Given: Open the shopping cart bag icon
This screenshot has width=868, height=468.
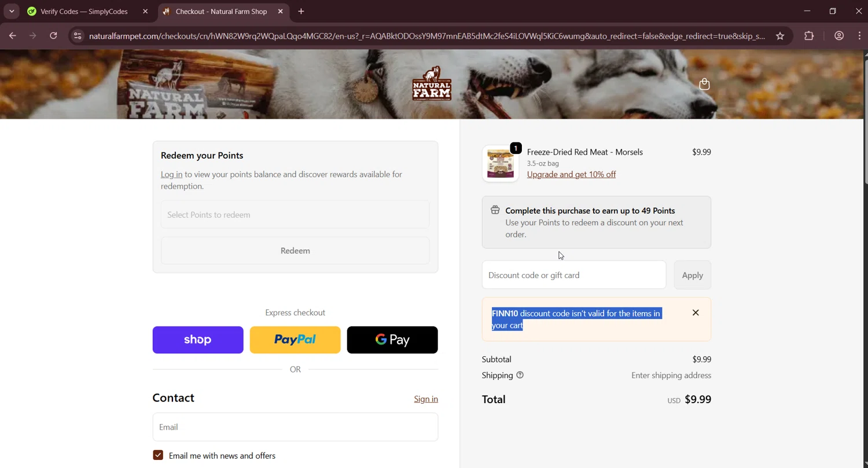Looking at the screenshot, I should tap(704, 84).
